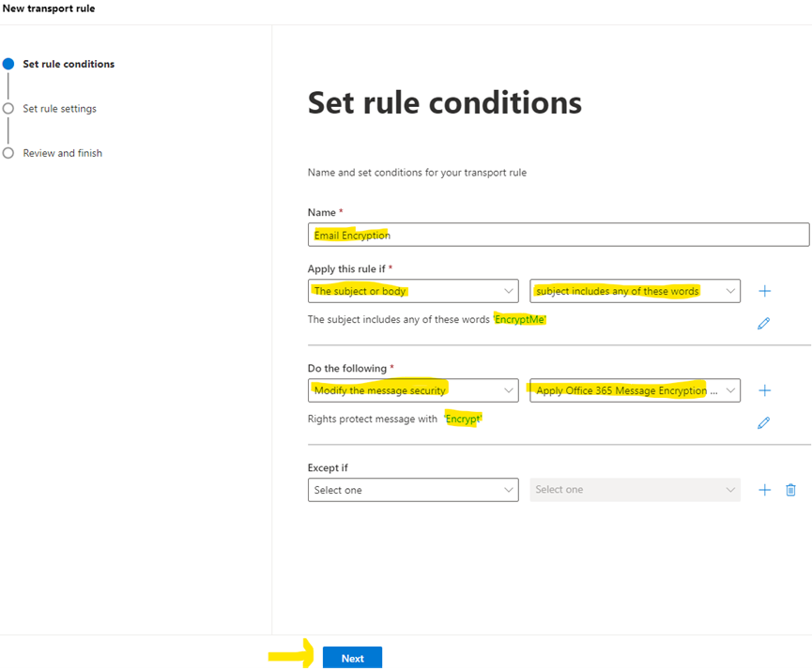Edit the 'Encrypt' rights protection with pencil
The image size is (812, 671).
[x=763, y=423]
